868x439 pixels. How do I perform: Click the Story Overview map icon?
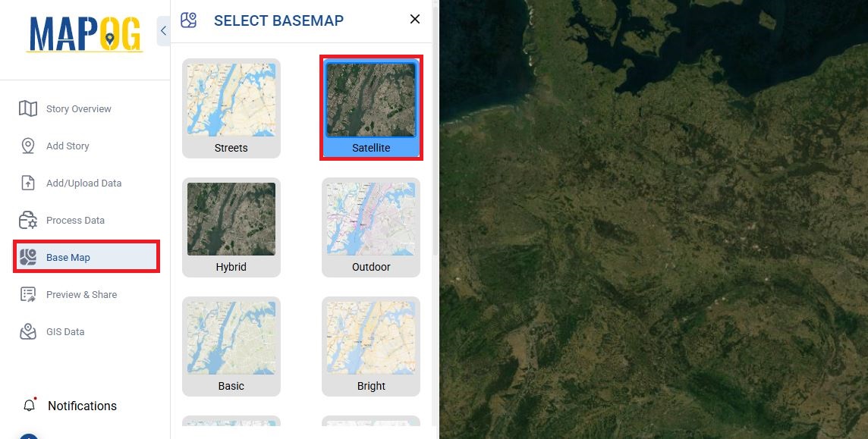coord(28,108)
